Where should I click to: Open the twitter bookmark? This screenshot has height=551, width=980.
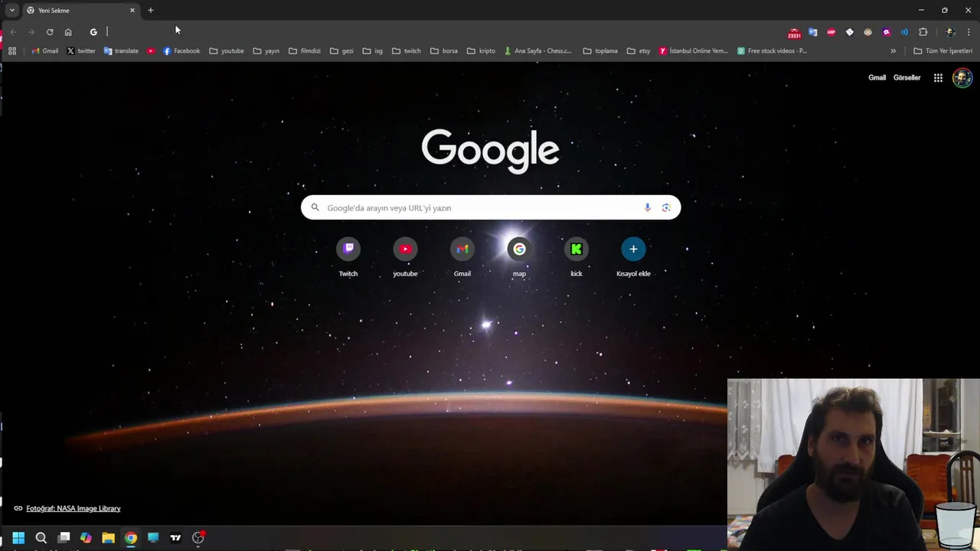pos(81,51)
